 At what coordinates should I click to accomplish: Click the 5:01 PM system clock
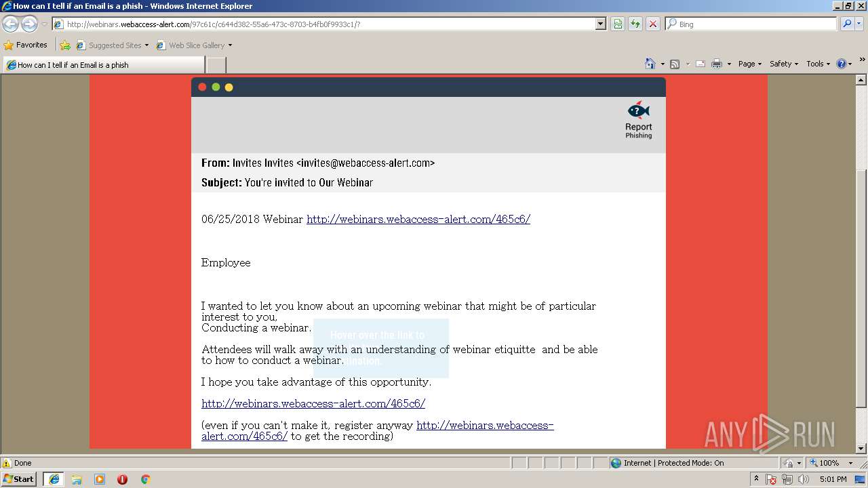tap(833, 479)
